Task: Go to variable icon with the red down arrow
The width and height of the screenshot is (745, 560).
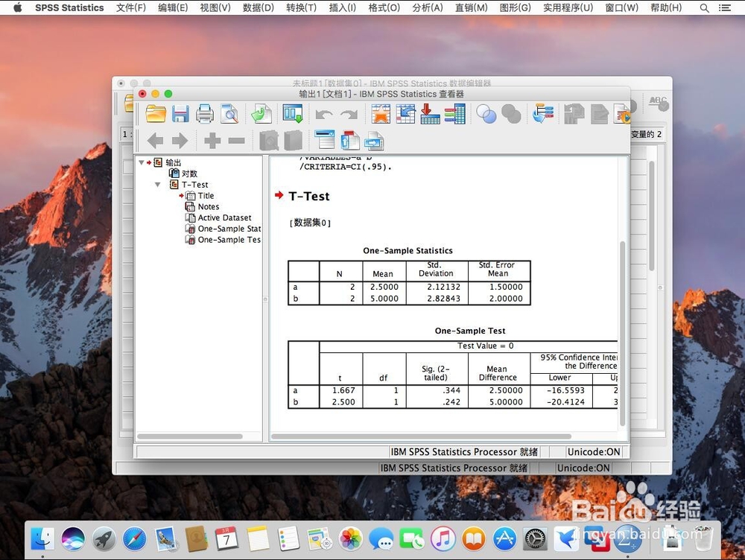Action: click(430, 114)
